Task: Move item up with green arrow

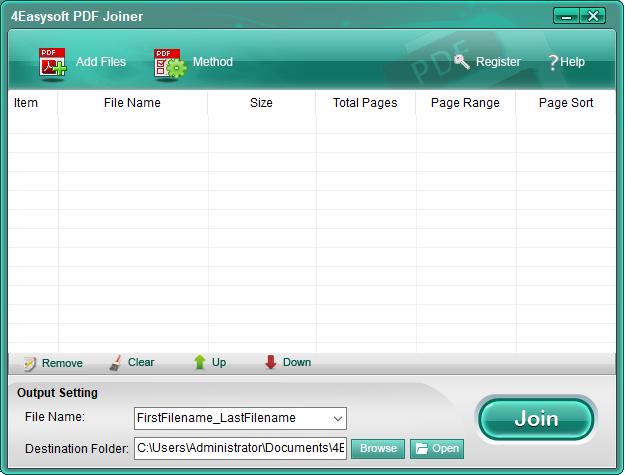Action: (x=199, y=362)
